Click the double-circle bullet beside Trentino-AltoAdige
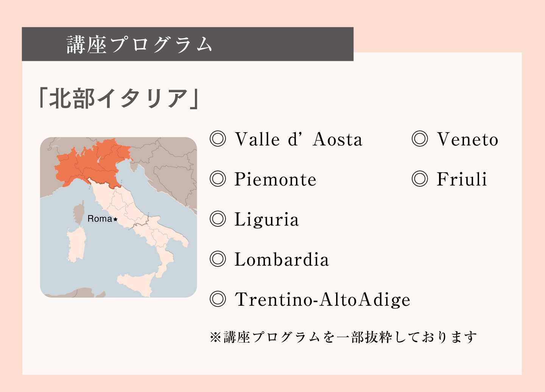 tap(218, 299)
